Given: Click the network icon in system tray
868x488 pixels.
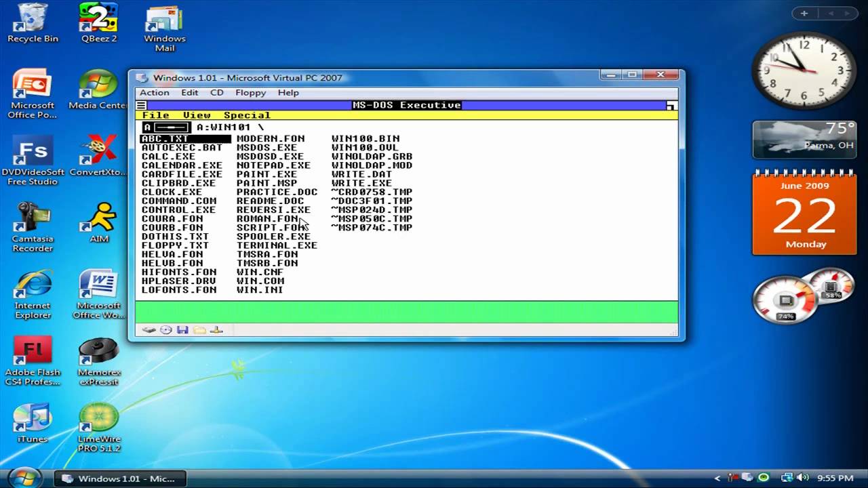Looking at the screenshot, I should click(787, 478).
